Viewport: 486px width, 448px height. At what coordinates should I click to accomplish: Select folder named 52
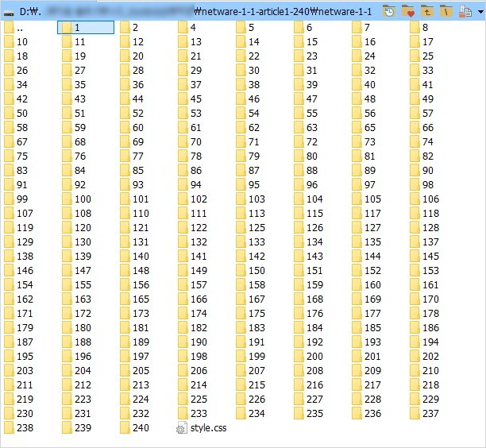point(132,113)
